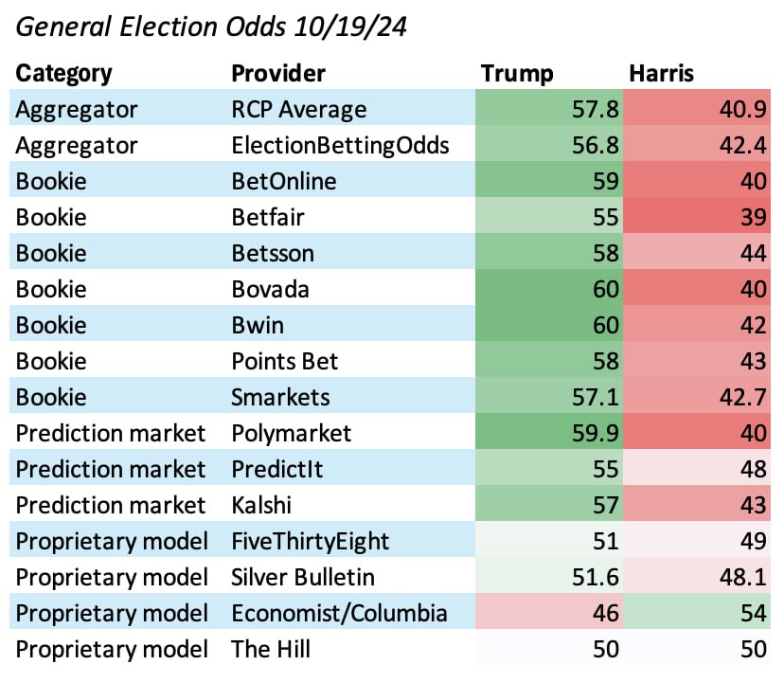784x682 pixels.
Task: Click the General Election Odds title
Action: point(212,27)
